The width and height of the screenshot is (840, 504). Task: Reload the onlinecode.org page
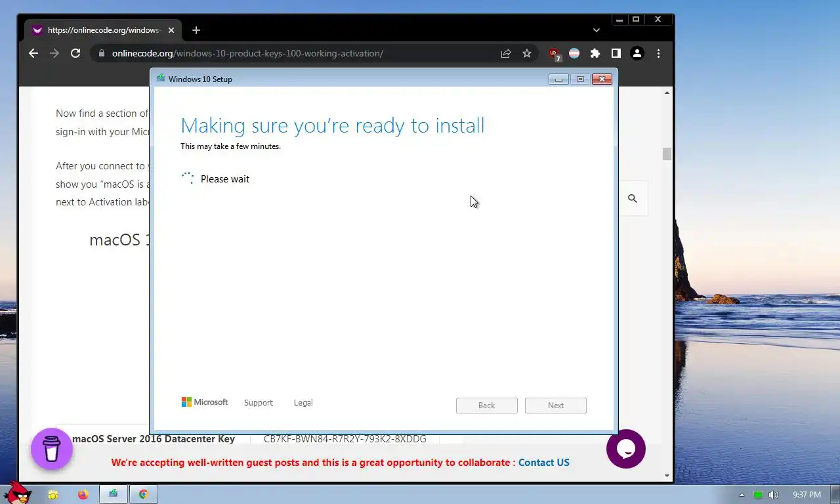pos(75,53)
